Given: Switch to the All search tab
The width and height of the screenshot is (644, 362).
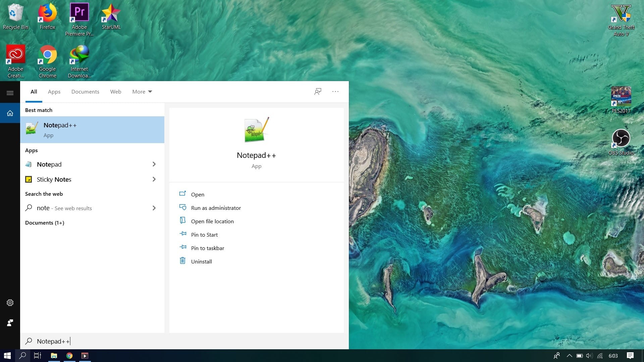Looking at the screenshot, I should coord(34,92).
